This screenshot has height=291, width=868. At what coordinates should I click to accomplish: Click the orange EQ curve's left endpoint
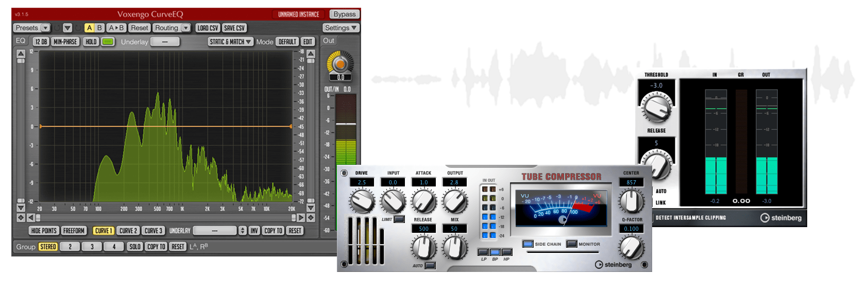point(40,126)
